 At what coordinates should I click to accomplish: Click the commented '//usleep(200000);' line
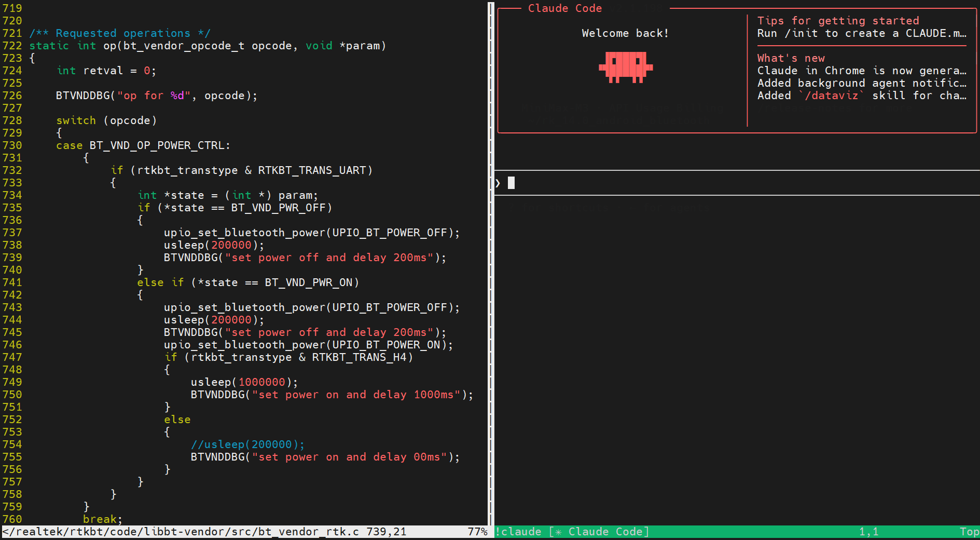247,444
